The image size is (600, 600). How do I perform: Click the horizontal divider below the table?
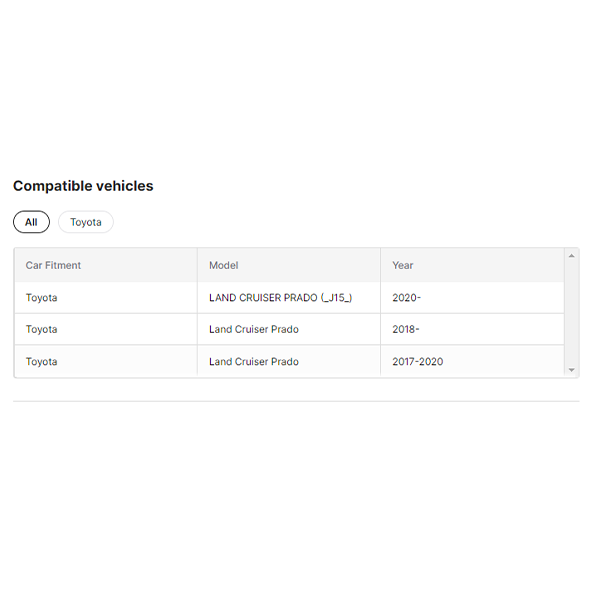pos(296,401)
